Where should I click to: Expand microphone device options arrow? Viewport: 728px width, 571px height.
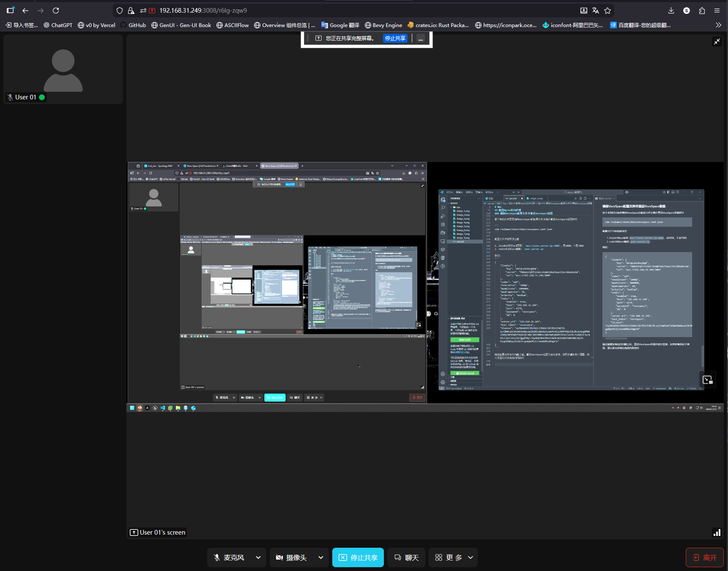click(x=258, y=557)
